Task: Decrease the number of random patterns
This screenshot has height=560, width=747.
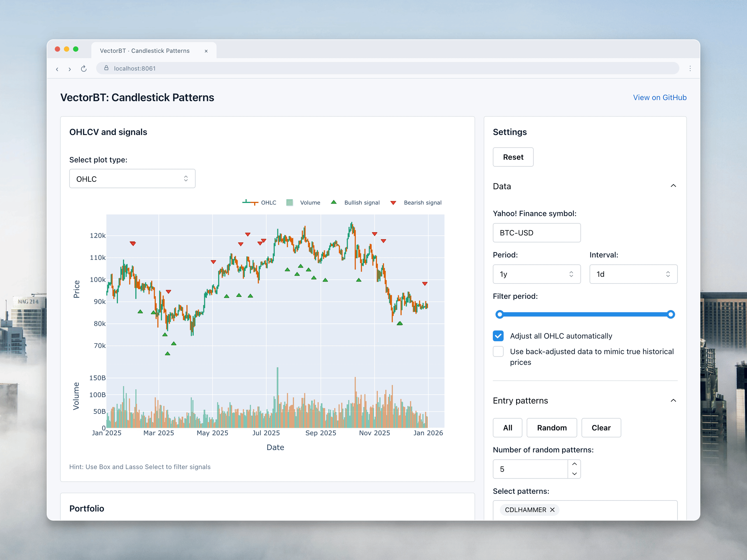Action: click(575, 474)
